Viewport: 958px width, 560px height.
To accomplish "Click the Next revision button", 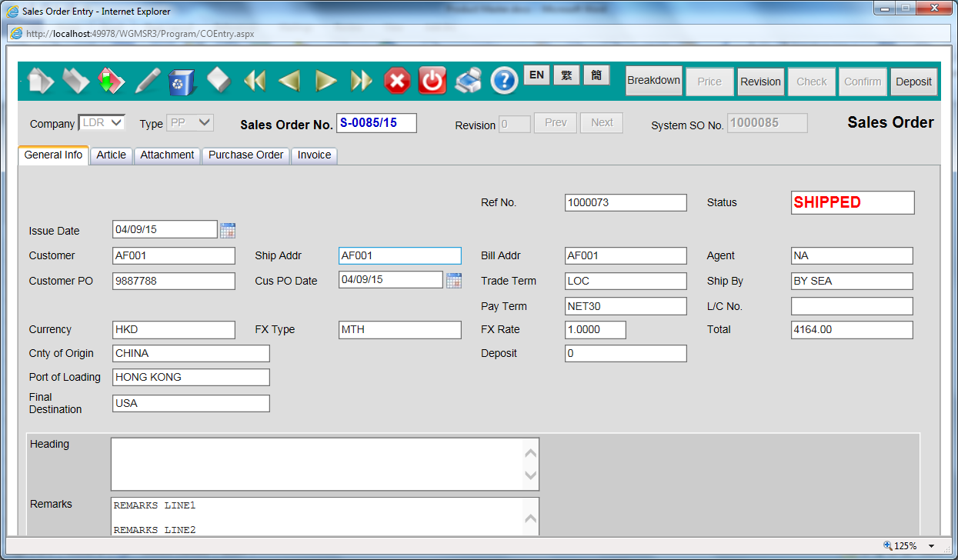I will click(x=602, y=123).
